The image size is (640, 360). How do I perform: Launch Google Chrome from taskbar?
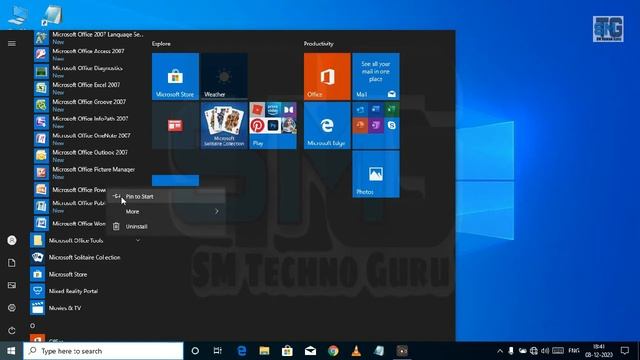click(x=333, y=351)
